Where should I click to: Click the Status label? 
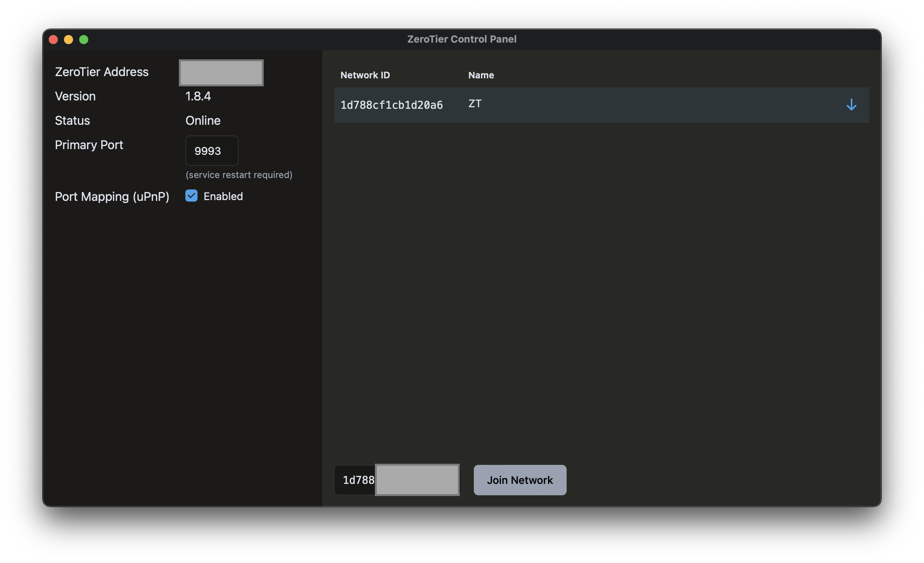point(72,121)
